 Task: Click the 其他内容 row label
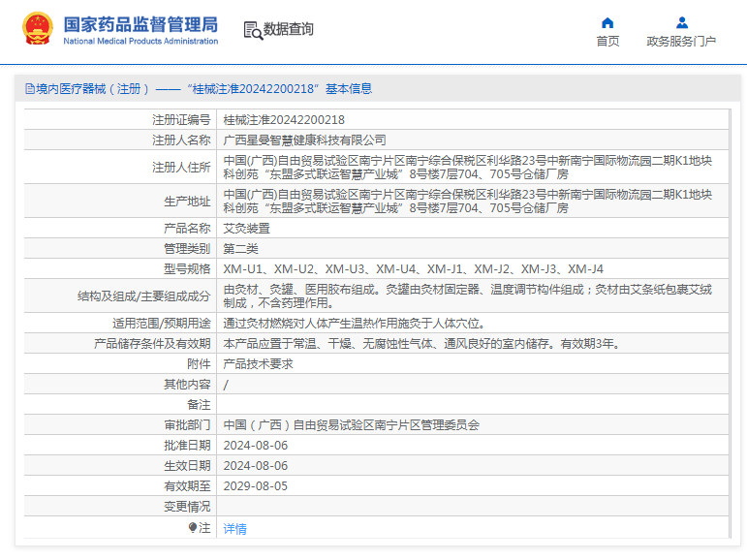[187, 384]
